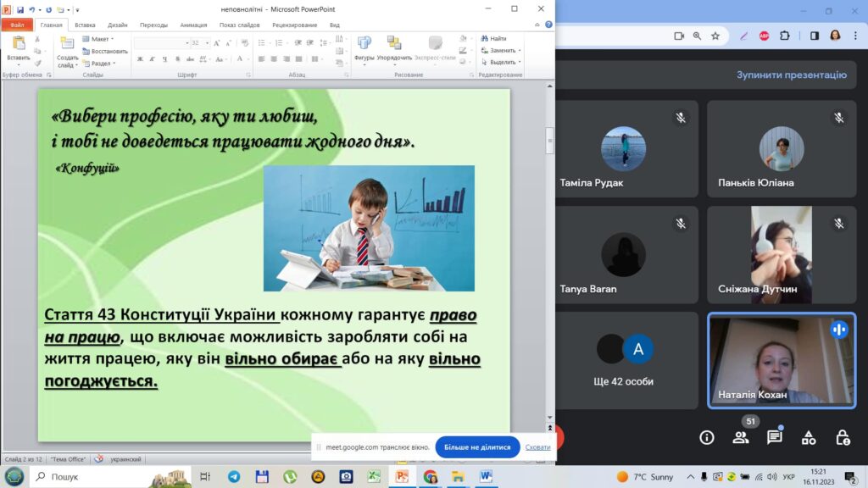
Task: Open the font size combo box
Action: click(199, 42)
